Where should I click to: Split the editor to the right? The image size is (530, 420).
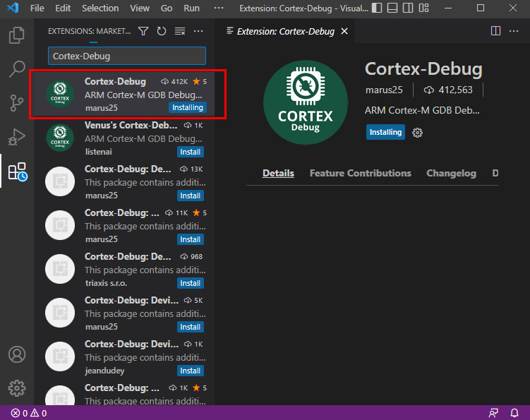(x=496, y=31)
